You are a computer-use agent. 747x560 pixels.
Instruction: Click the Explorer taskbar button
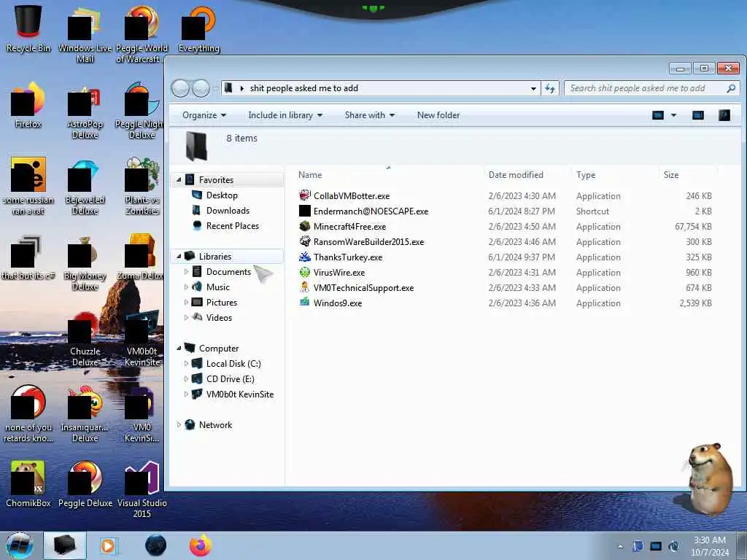coord(65,545)
